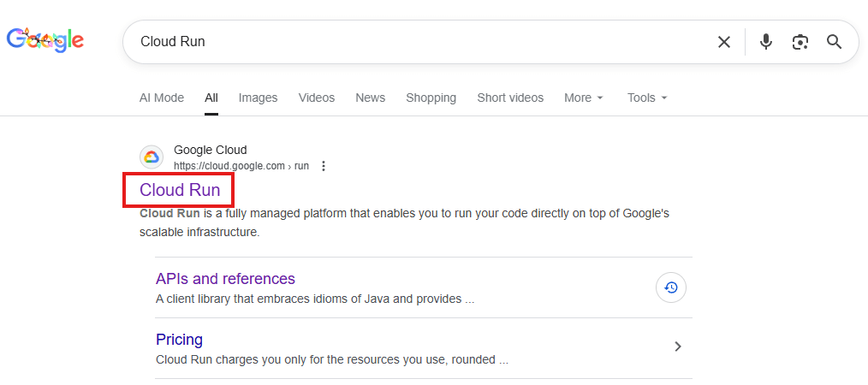868x385 pixels.
Task: Switch to AI Mode tab
Action: 162,98
